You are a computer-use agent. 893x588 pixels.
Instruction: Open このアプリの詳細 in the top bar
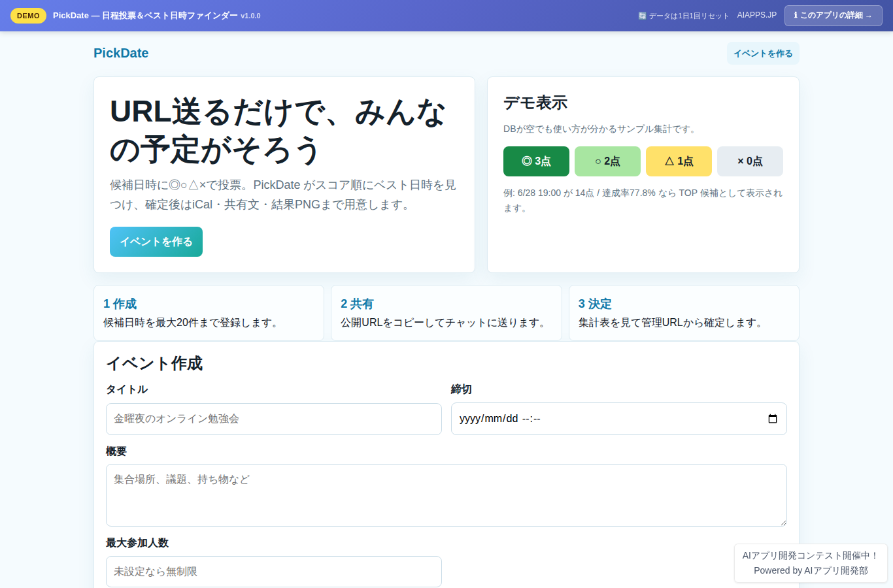coord(833,16)
